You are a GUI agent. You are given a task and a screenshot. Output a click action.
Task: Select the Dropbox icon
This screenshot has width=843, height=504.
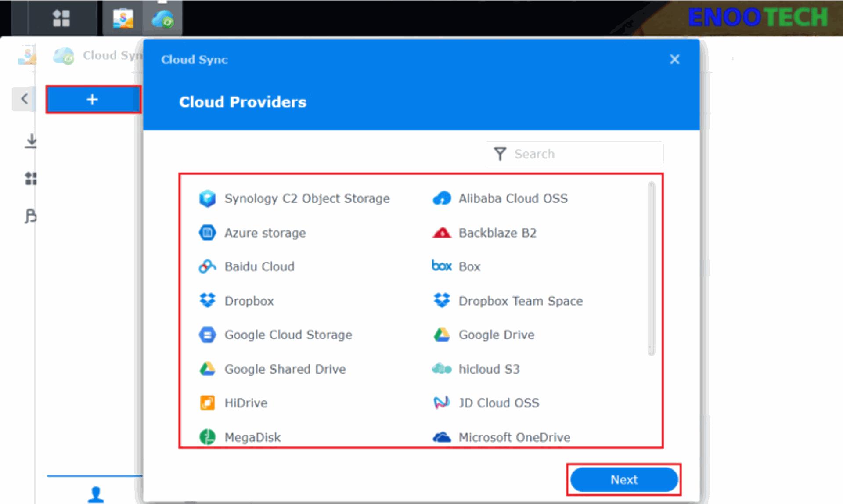[x=207, y=301]
